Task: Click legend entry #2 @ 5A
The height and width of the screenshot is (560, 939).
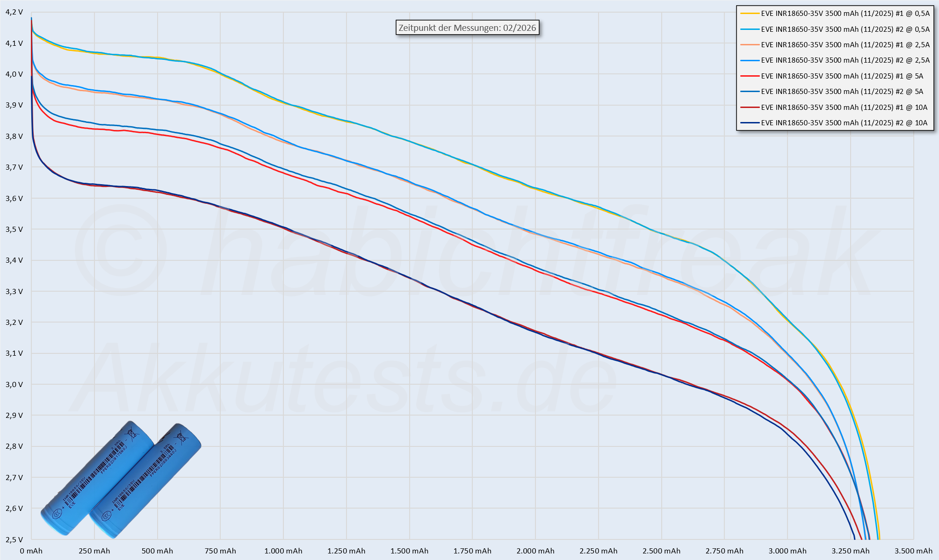Action: click(842, 92)
